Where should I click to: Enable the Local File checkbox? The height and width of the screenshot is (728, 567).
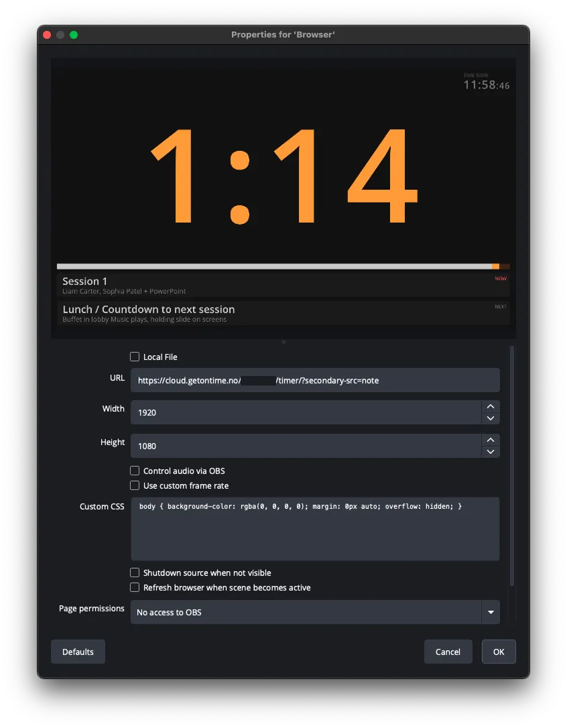[135, 357]
